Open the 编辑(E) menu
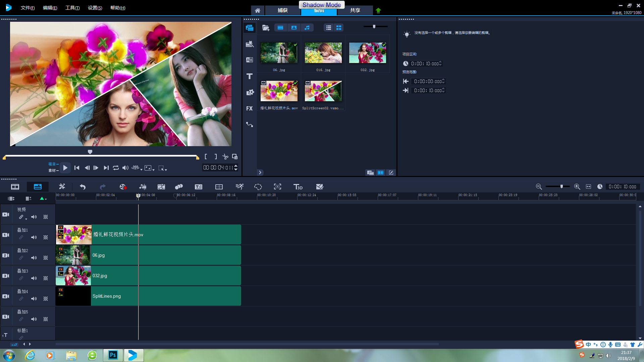The height and width of the screenshot is (362, 644). tap(50, 8)
